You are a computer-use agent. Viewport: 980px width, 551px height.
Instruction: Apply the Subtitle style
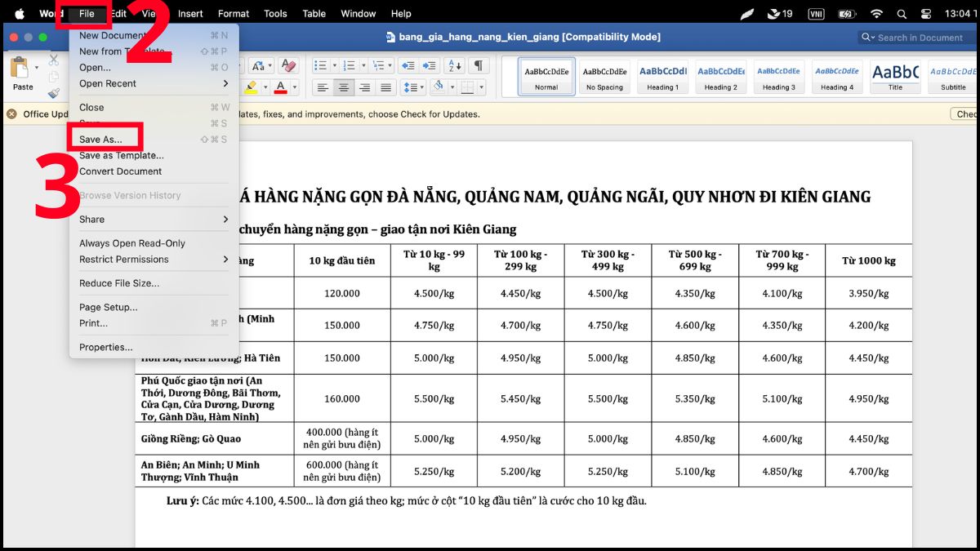coord(952,76)
